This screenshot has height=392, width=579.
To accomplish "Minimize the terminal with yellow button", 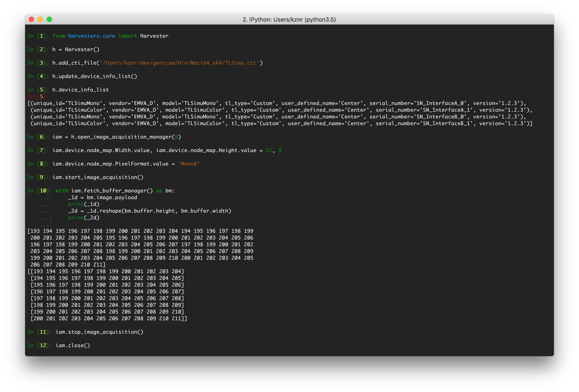I will pyautogui.click(x=40, y=19).
